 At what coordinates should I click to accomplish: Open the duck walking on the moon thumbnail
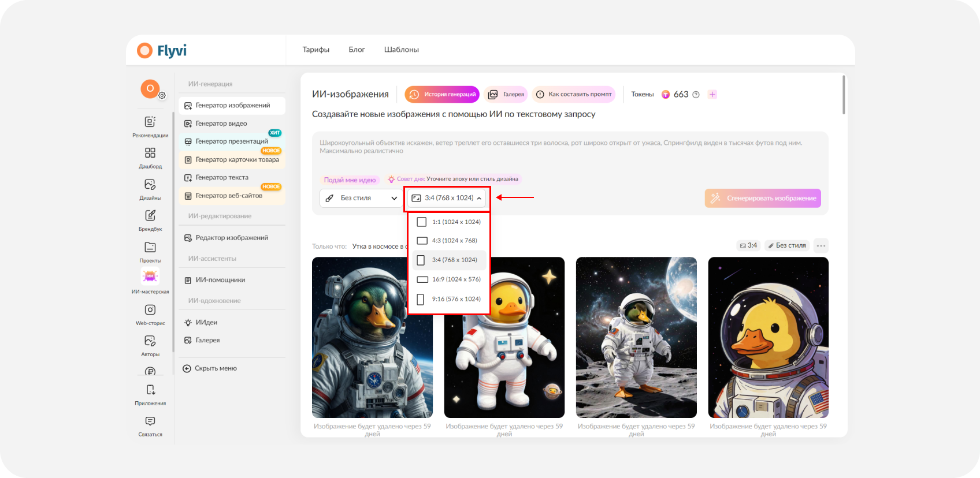[636, 337]
